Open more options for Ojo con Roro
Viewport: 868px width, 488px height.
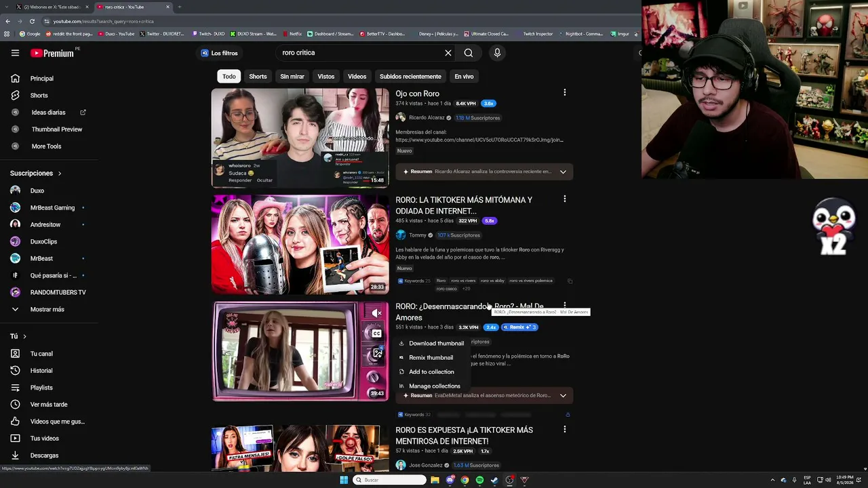[x=564, y=93]
